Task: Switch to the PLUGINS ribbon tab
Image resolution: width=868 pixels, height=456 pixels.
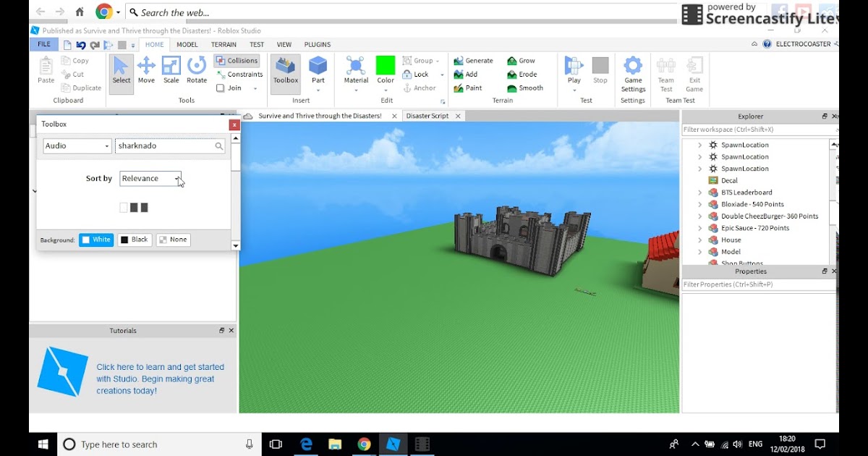Action: [x=318, y=45]
